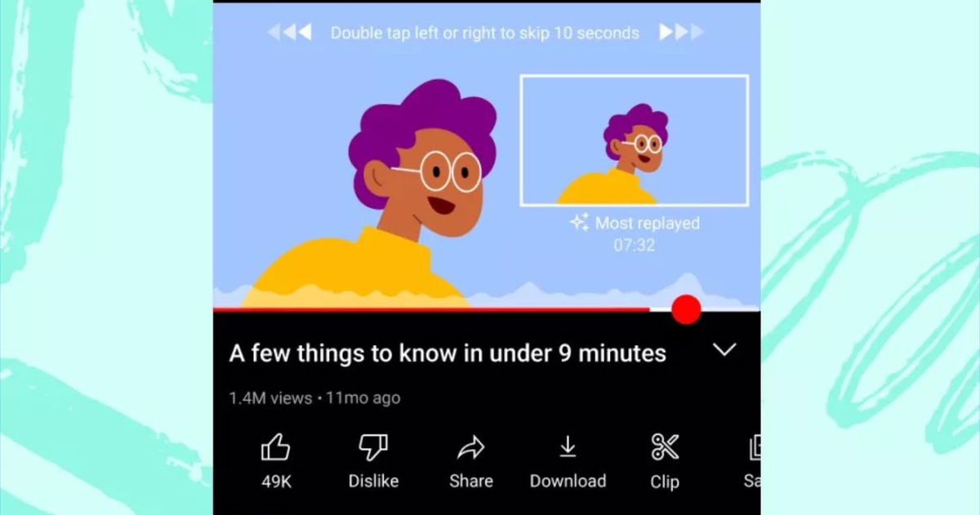Click the 49K likes count
980x515 pixels.
coord(276,482)
